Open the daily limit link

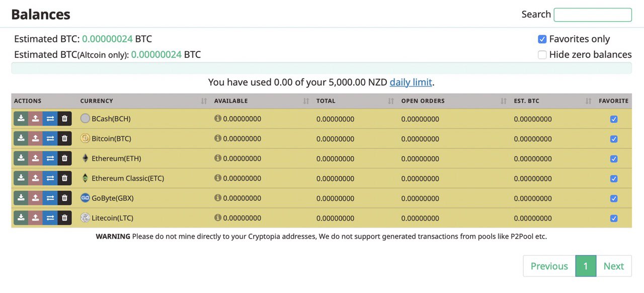(x=411, y=82)
